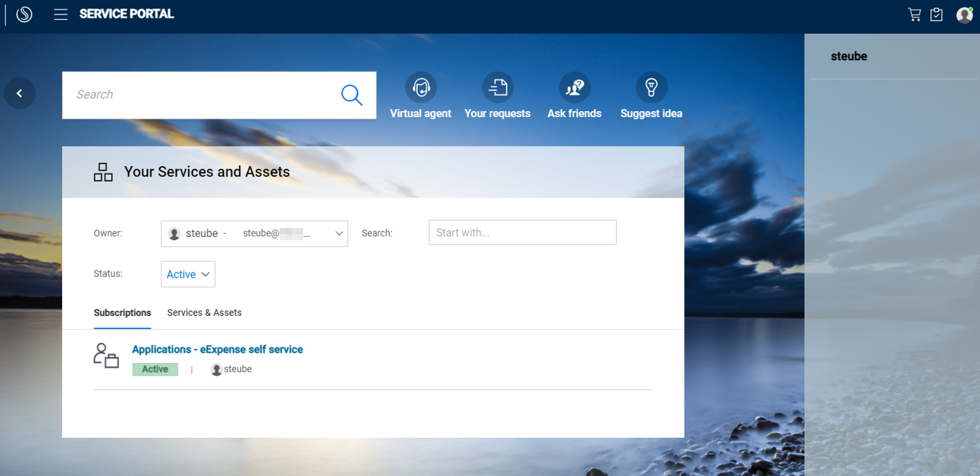Click the steube owner link under the subscription
980x476 pixels.
[237, 368]
